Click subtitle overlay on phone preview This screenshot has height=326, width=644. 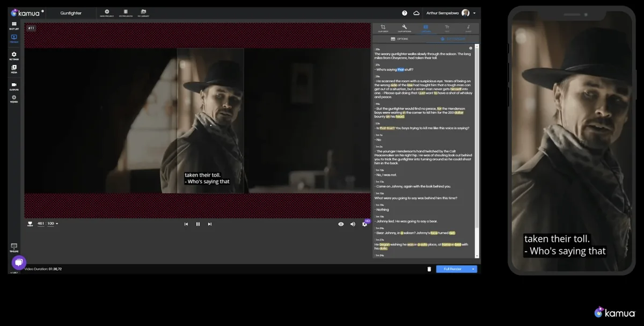point(565,245)
